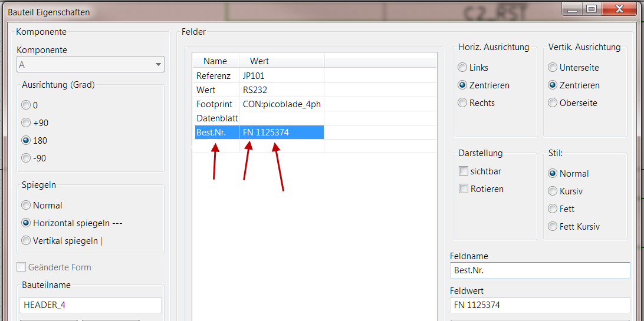
Task: Set vertical alignment to Unterseite
Action: pos(553,68)
